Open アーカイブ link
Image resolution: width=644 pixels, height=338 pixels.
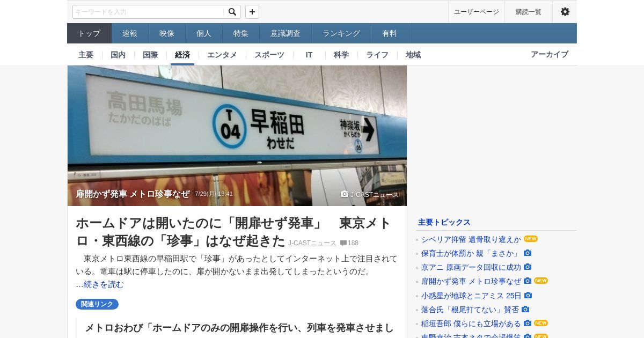550,54
